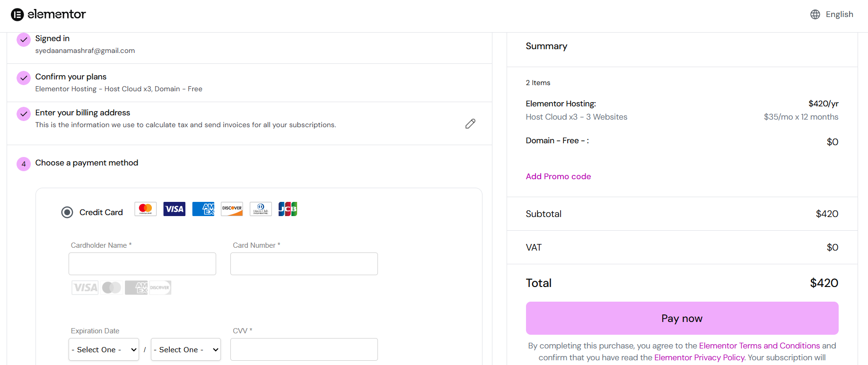The width and height of the screenshot is (868, 365).
Task: Click the American Express logo beside Credit Card
Action: 203,209
